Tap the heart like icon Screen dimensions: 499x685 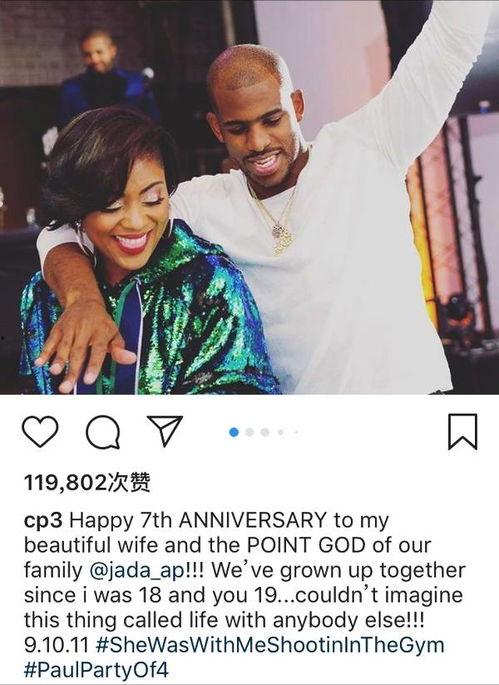[x=40, y=431]
